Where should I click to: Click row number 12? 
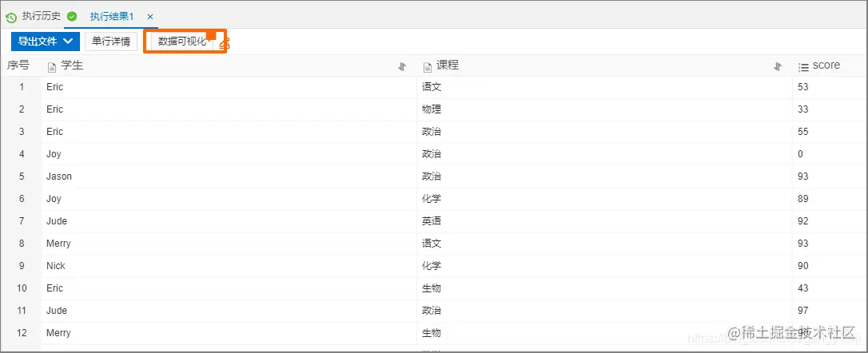point(22,332)
